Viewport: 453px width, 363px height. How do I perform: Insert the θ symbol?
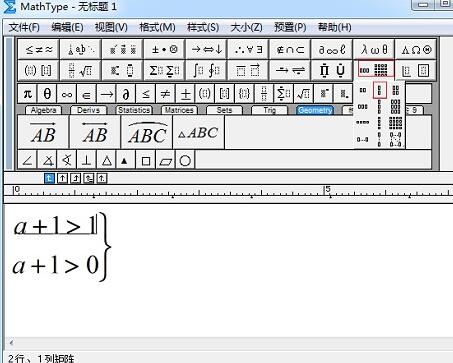pos(47,94)
